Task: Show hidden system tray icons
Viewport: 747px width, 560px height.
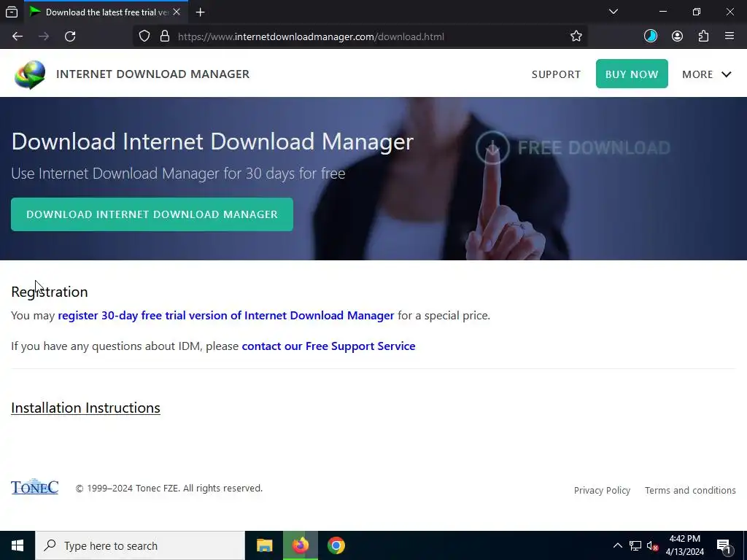Action: pos(617,545)
